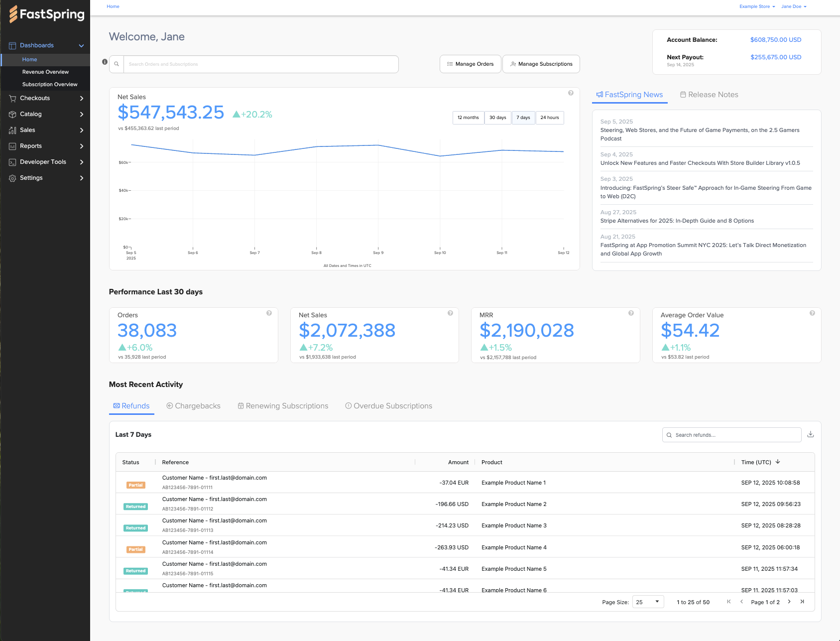
Task: Open the Page Size dropdown
Action: pyautogui.click(x=648, y=602)
